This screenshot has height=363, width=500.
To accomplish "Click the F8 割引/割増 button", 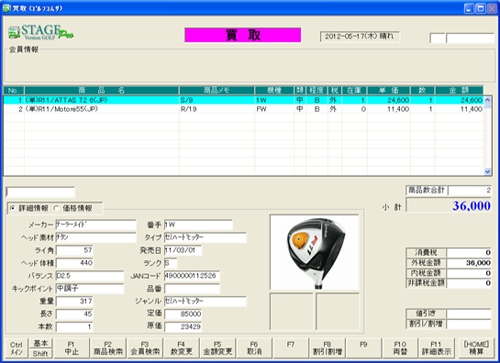I will click(327, 348).
